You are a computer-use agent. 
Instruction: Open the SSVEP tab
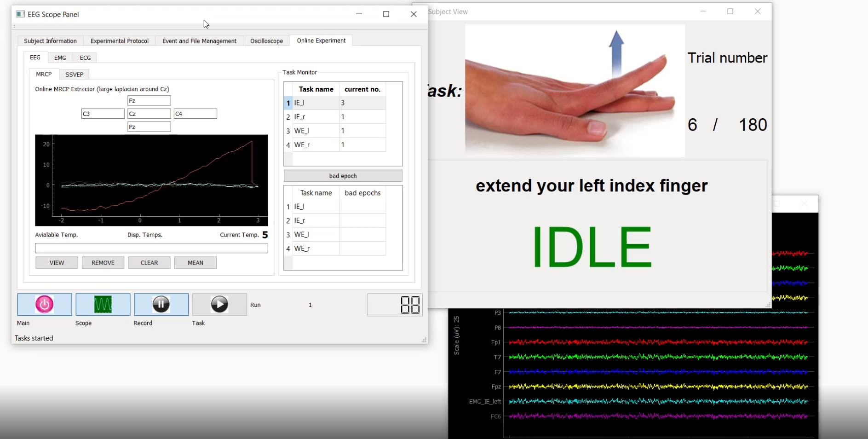click(74, 74)
